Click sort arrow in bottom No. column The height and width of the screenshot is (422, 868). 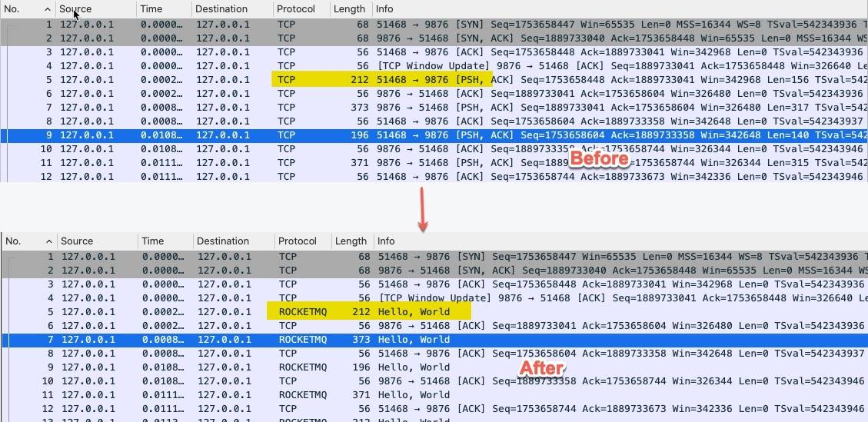48,241
